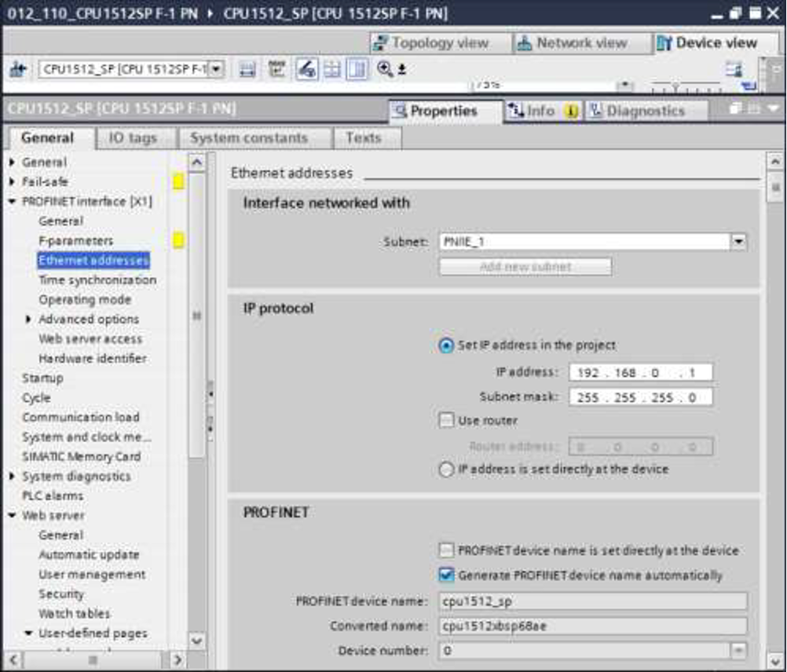Image resolution: width=787 pixels, height=672 pixels.
Task: Expand the Advanced options tree node
Action: (29, 320)
